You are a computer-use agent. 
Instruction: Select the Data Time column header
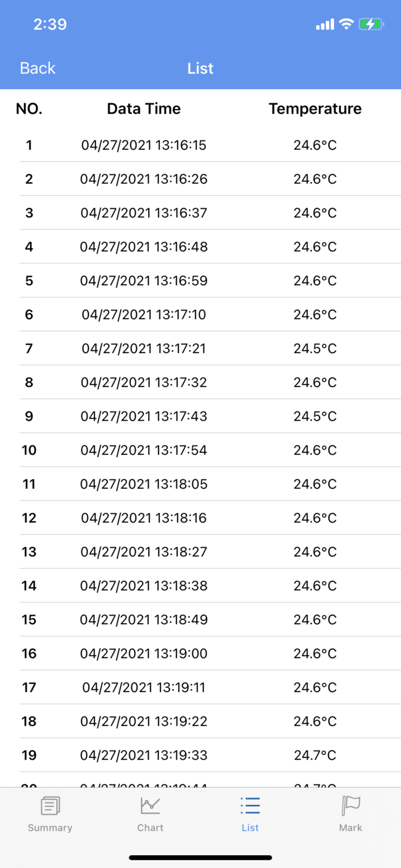click(x=144, y=108)
